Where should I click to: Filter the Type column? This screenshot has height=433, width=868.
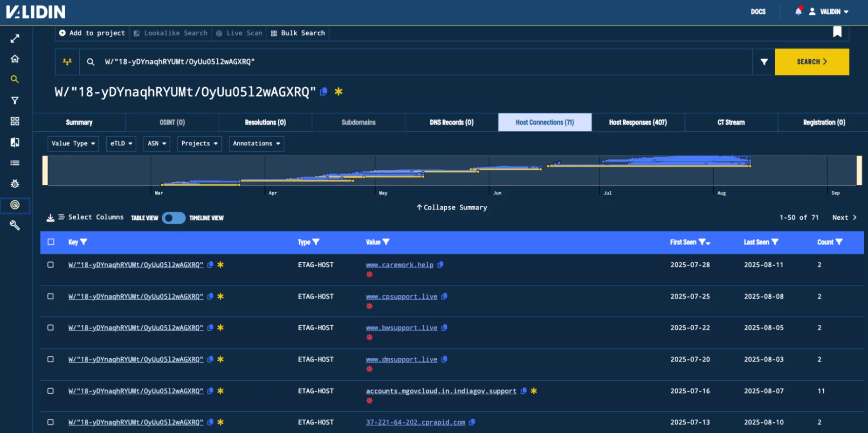(x=316, y=242)
